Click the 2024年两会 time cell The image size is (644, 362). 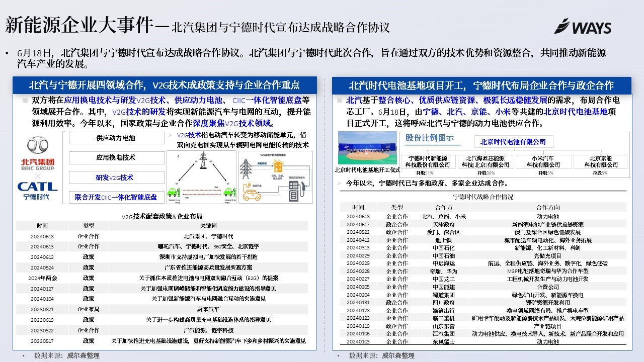click(42, 278)
